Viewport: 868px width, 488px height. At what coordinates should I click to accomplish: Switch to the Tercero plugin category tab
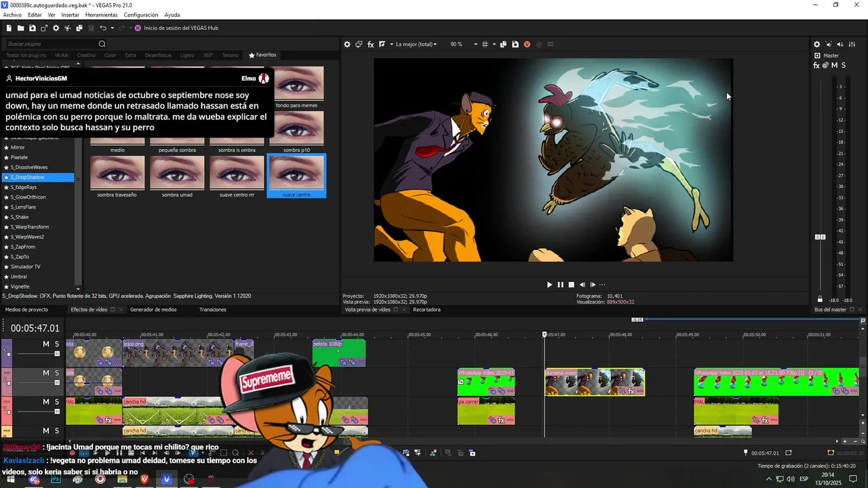coord(230,55)
